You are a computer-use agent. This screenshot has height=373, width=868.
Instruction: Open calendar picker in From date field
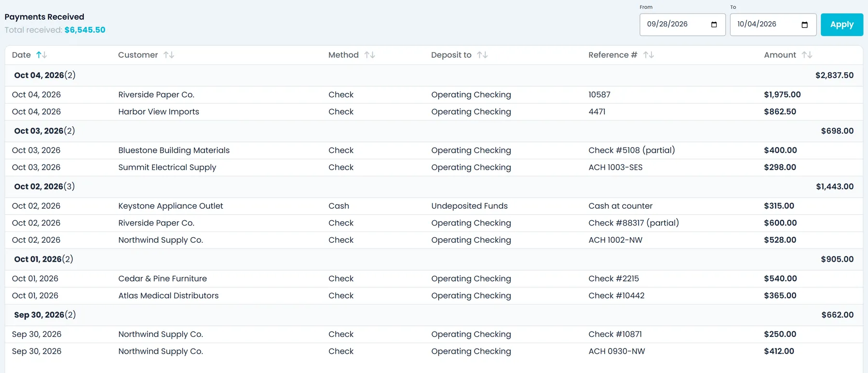point(714,25)
